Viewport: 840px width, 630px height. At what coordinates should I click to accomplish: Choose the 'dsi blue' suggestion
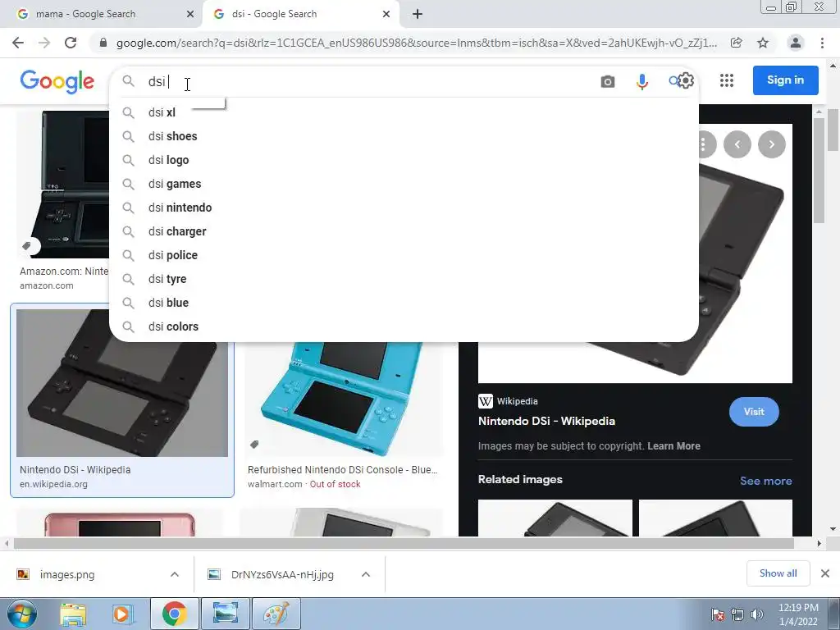[x=404, y=303]
